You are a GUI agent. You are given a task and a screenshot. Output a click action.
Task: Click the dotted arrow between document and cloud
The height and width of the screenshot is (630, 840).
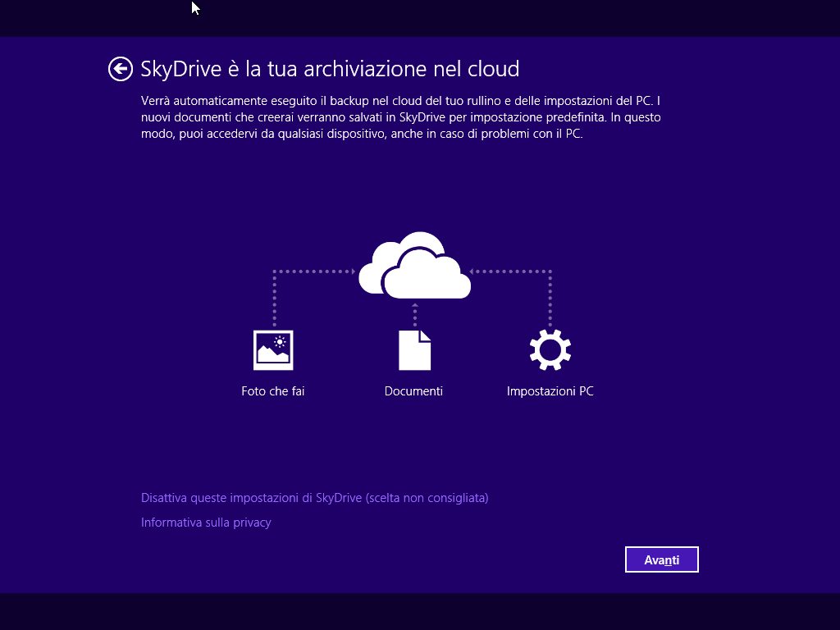(x=415, y=313)
